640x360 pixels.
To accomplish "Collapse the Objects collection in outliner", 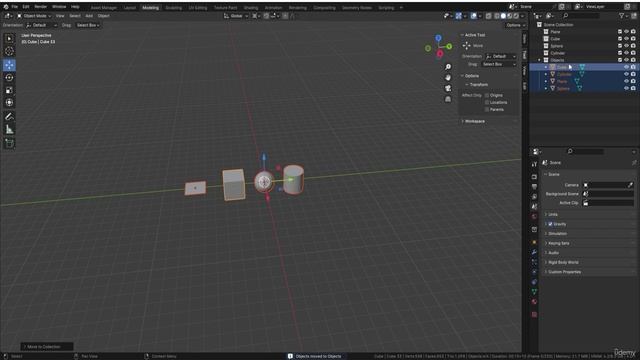I will [539, 60].
